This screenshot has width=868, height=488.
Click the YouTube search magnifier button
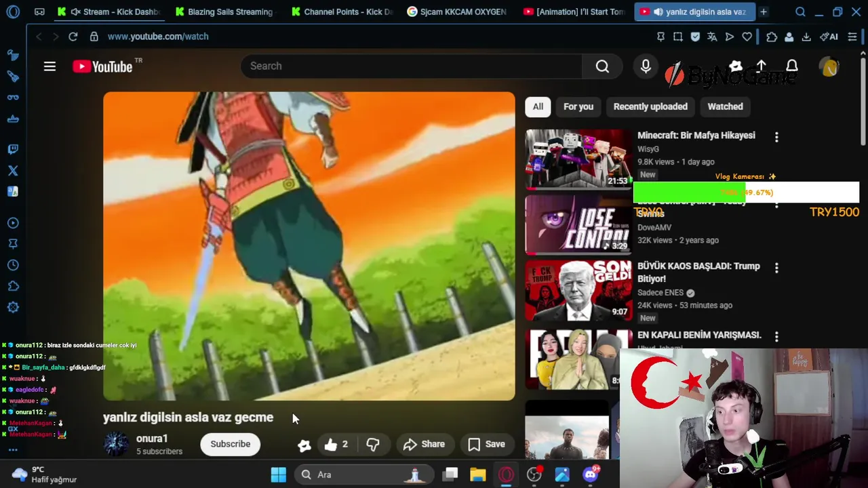(x=602, y=66)
